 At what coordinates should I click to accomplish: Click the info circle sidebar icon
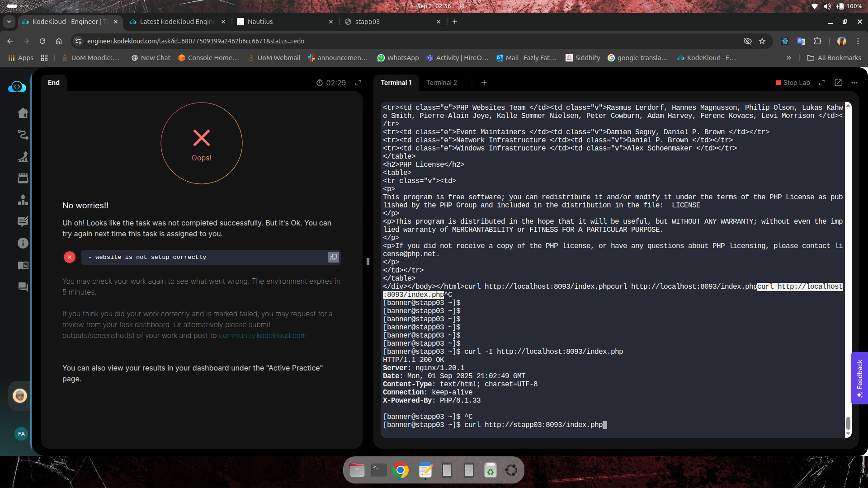[23, 243]
